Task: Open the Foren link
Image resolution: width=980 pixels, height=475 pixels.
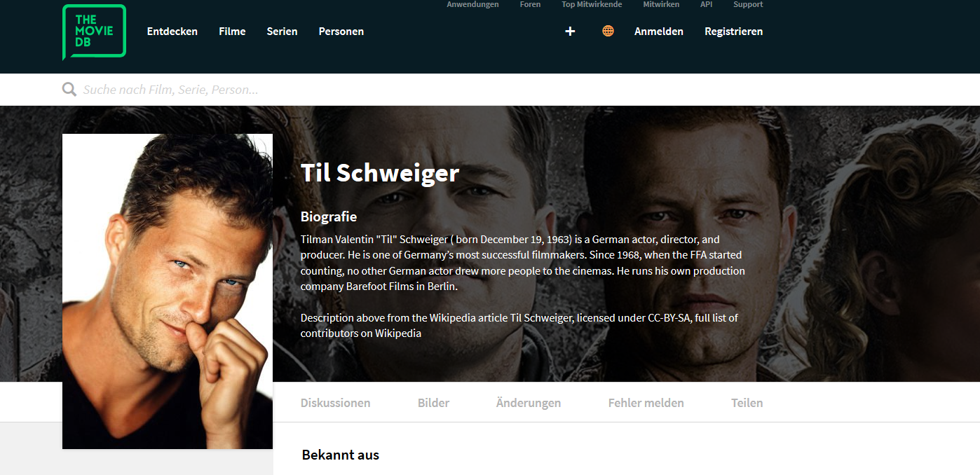Action: pyautogui.click(x=530, y=4)
